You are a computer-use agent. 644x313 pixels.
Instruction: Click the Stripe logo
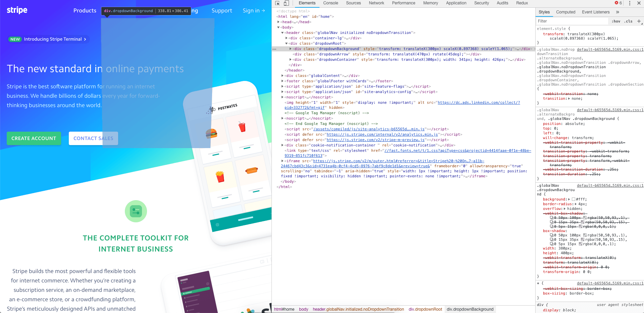coord(17,10)
